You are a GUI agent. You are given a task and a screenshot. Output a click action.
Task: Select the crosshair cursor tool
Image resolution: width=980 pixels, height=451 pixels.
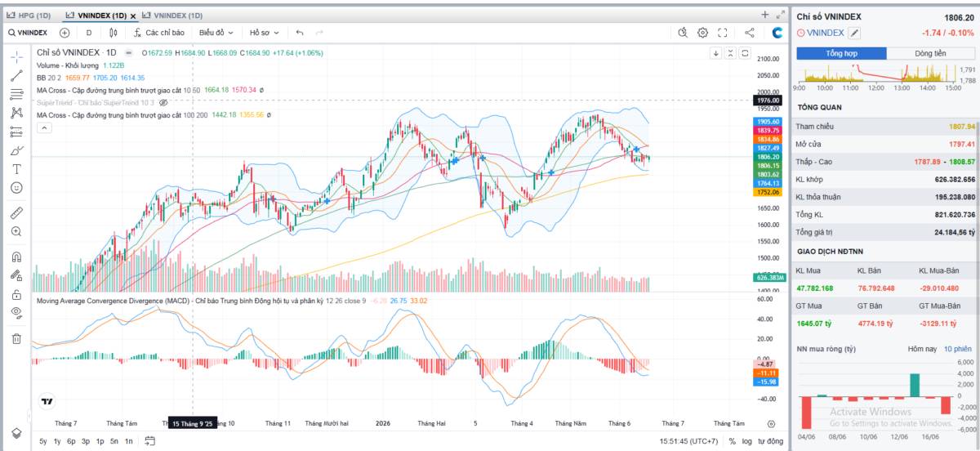[16, 56]
